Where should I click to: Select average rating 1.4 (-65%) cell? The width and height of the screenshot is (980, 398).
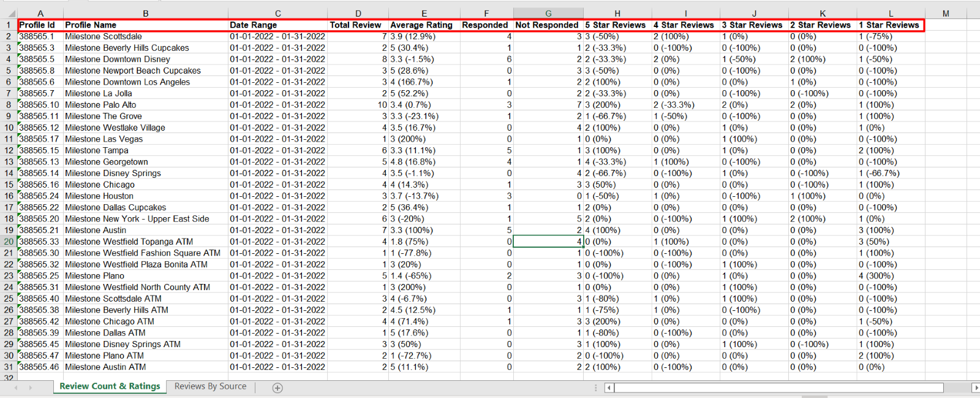(424, 276)
